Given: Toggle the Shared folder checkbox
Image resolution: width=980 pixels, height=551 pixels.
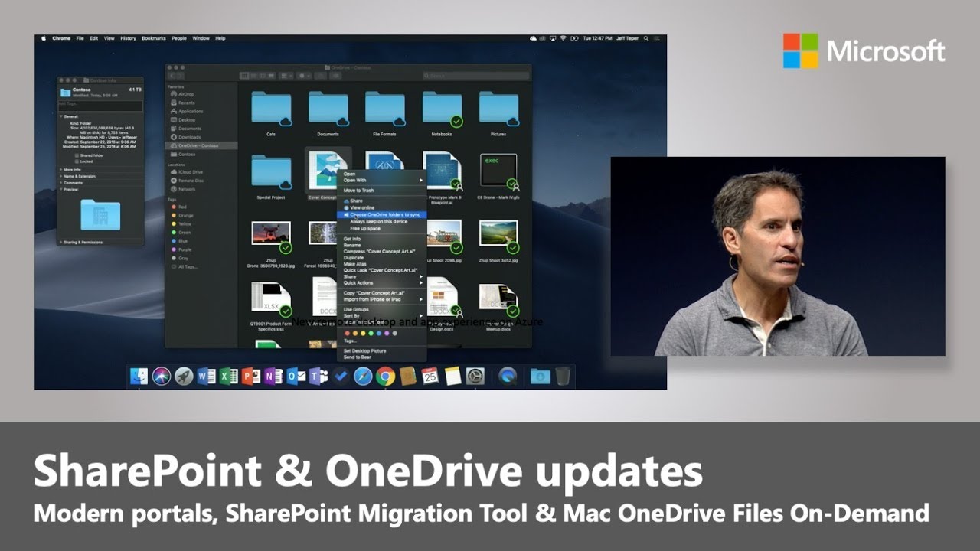Looking at the screenshot, I should pos(76,155).
